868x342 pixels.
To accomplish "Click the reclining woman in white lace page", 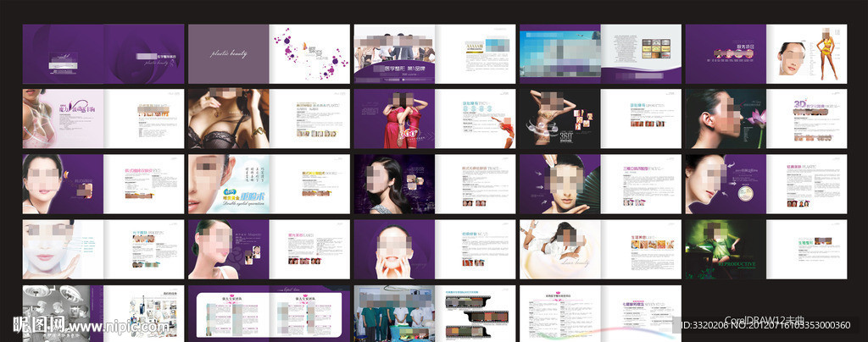I will pos(560,249).
